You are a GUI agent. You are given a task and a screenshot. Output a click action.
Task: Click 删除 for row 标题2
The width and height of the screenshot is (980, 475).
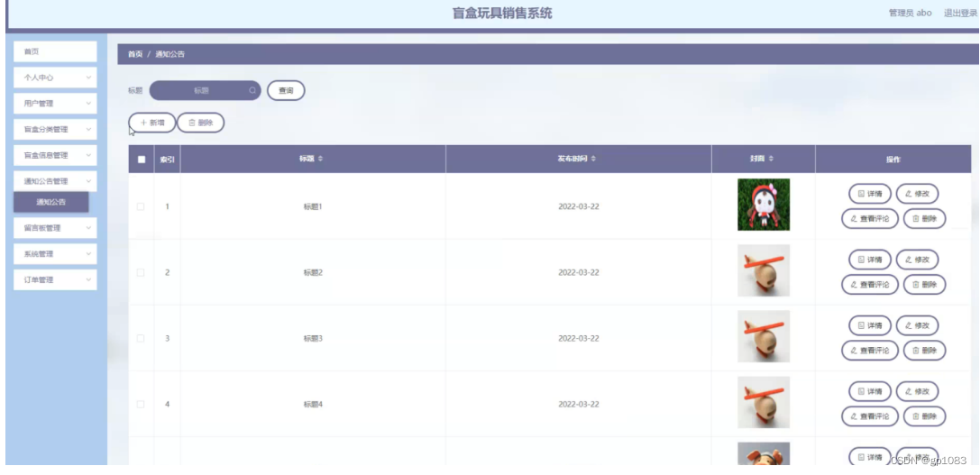924,285
